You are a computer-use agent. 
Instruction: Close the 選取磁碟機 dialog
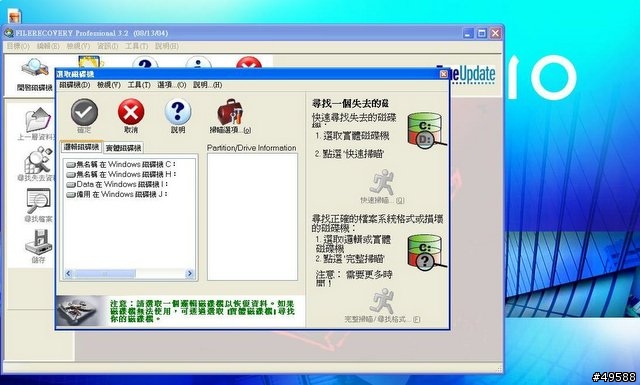click(x=443, y=74)
